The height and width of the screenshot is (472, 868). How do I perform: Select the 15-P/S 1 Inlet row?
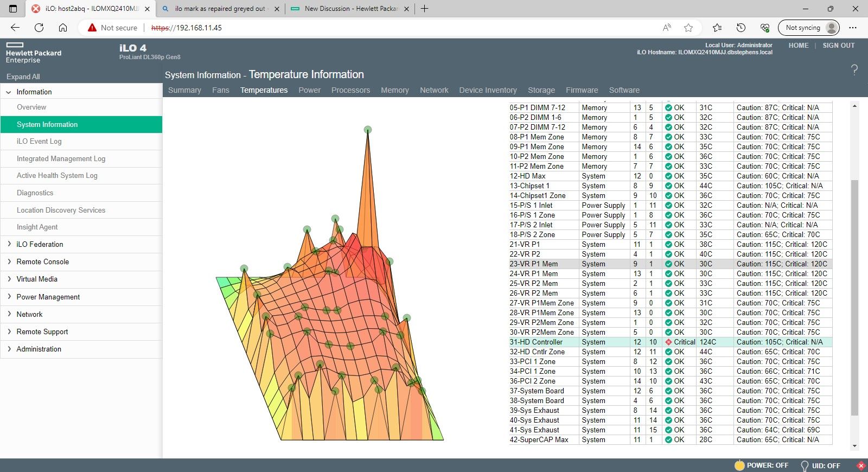[670, 206]
